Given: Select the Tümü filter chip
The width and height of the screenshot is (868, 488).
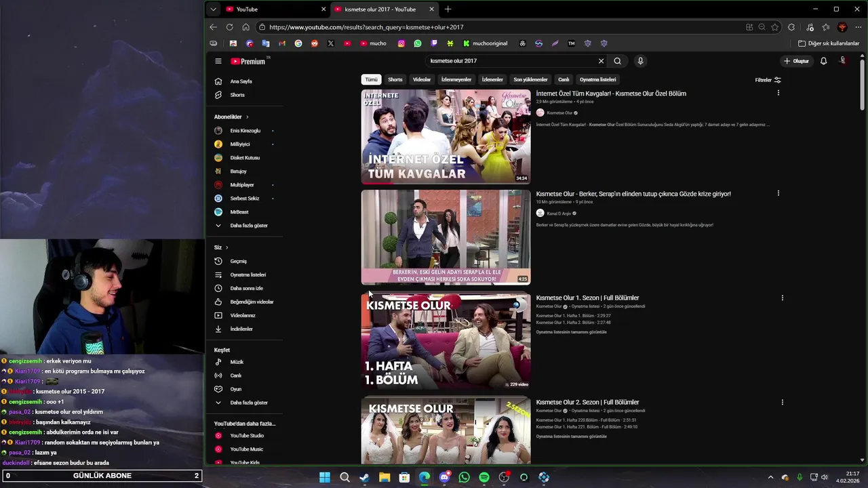Looking at the screenshot, I should click(x=372, y=80).
